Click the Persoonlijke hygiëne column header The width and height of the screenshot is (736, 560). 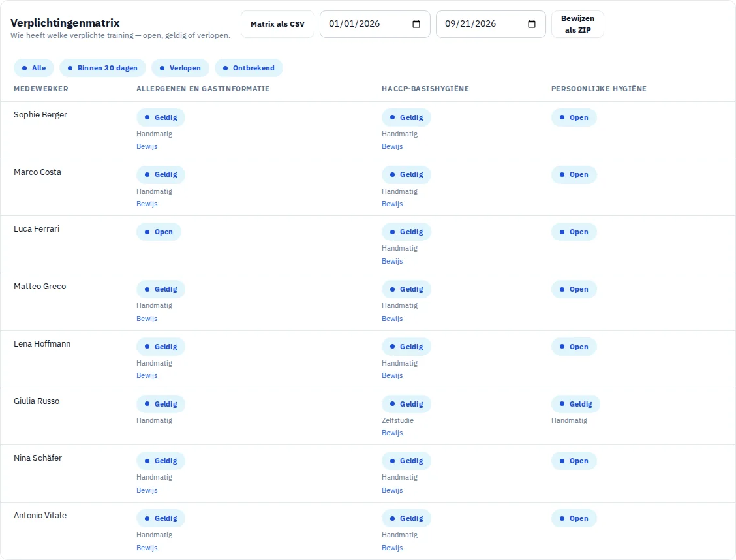pos(599,89)
